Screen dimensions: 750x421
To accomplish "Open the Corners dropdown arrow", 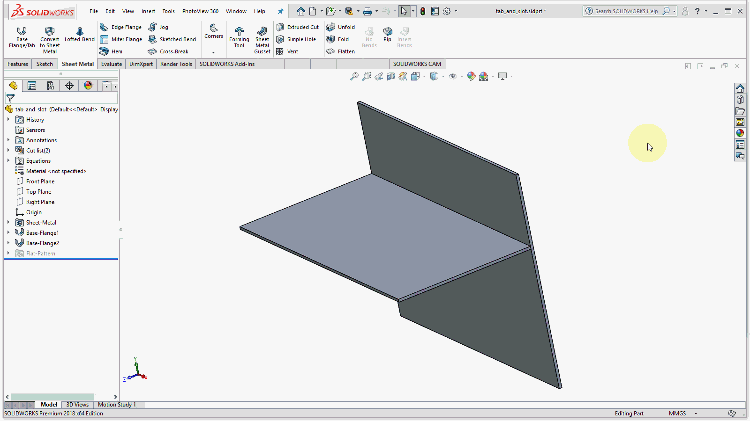I will [x=213, y=50].
